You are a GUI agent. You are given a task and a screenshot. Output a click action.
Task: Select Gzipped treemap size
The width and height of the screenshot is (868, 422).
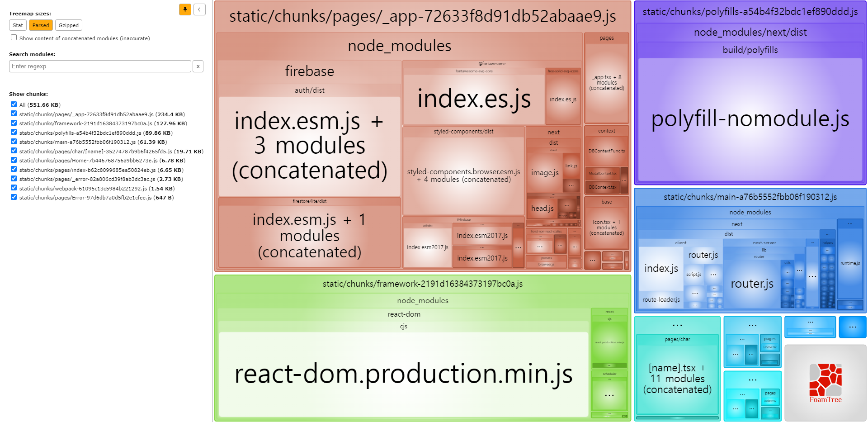[69, 25]
